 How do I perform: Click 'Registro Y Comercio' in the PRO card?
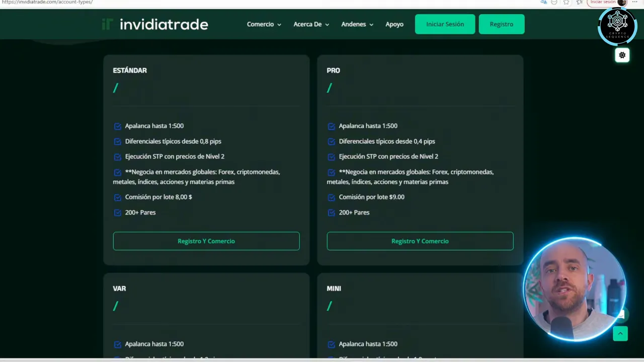pyautogui.click(x=420, y=241)
